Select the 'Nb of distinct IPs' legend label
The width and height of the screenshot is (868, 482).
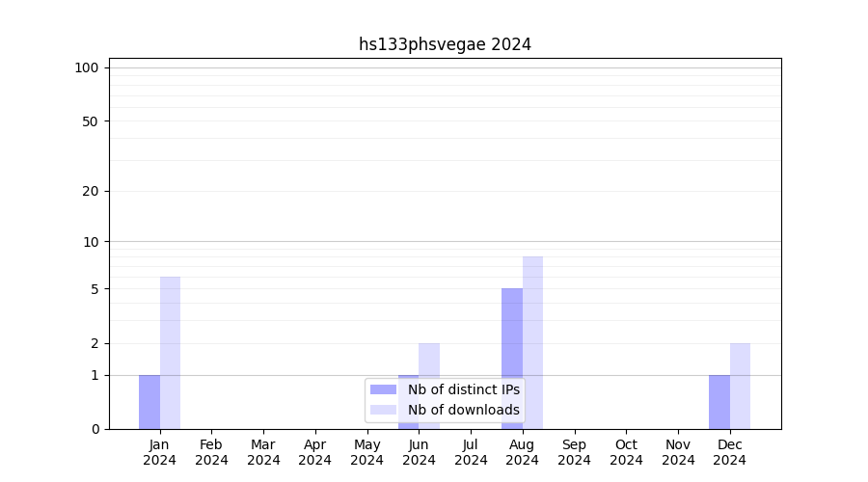pyautogui.click(x=463, y=389)
